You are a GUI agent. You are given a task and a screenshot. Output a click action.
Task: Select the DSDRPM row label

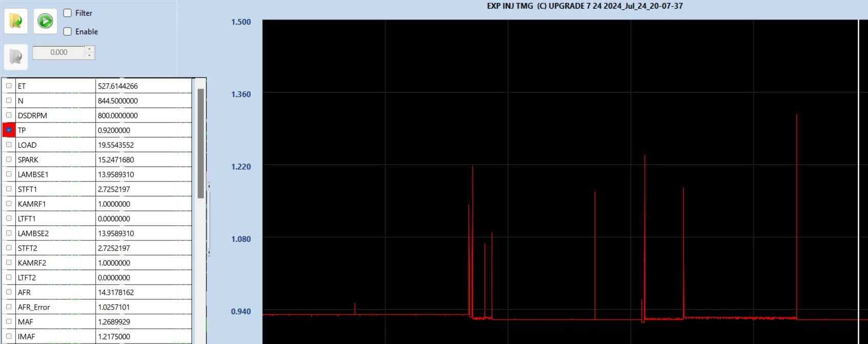tap(32, 115)
